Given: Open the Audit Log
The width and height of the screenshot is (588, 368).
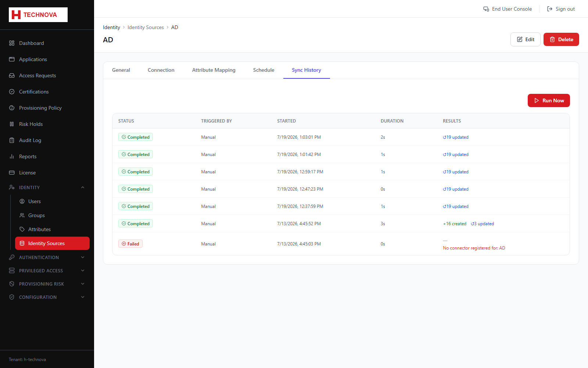Looking at the screenshot, I should click(x=47, y=140).
